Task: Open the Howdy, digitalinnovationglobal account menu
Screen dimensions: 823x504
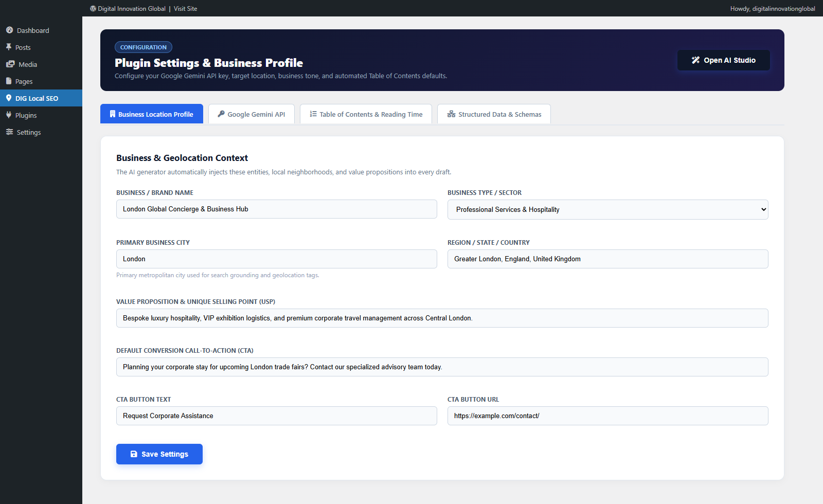Action: pos(773,9)
